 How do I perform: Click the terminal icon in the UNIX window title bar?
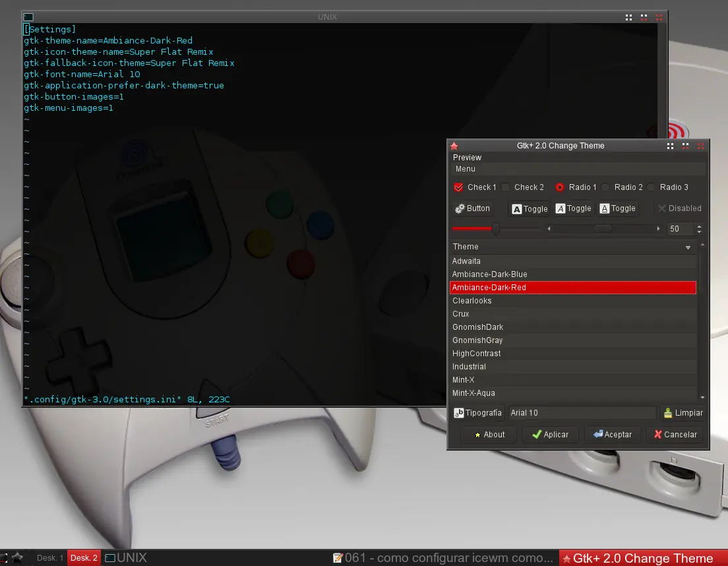tap(28, 17)
